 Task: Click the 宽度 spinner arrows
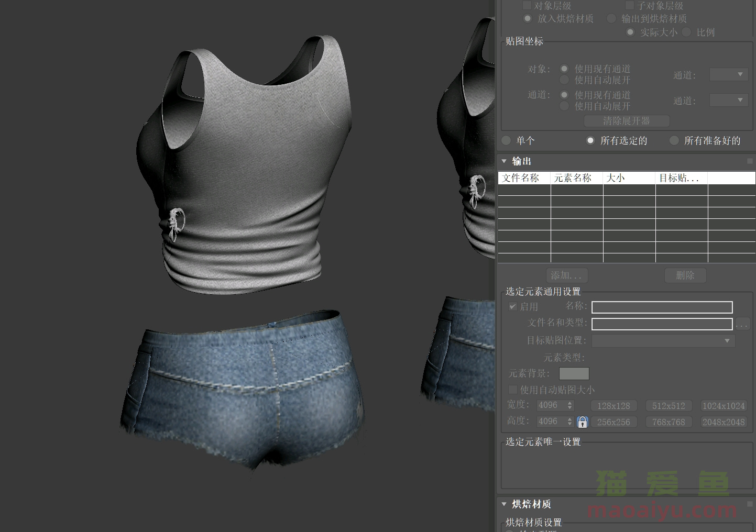pos(570,406)
